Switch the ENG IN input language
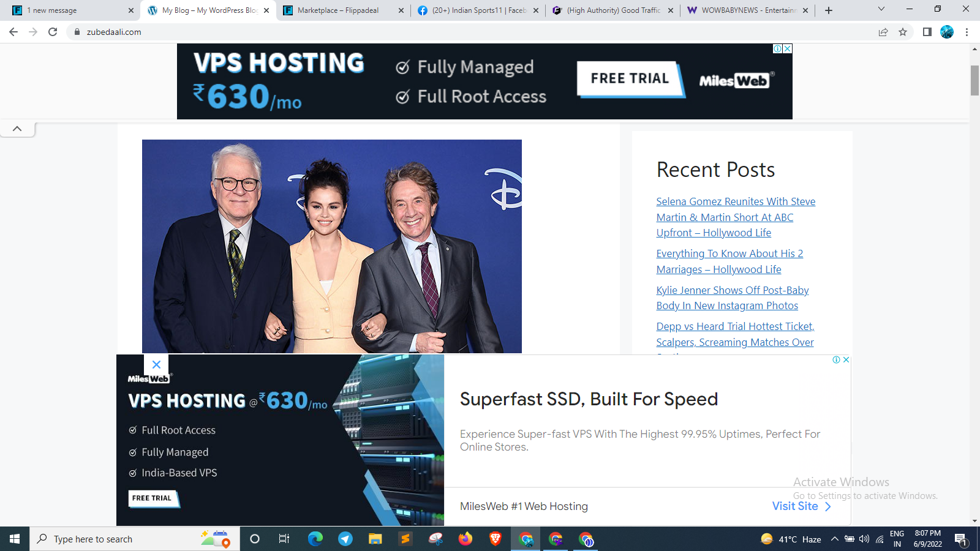Viewport: 980px width, 551px height. coord(897,539)
